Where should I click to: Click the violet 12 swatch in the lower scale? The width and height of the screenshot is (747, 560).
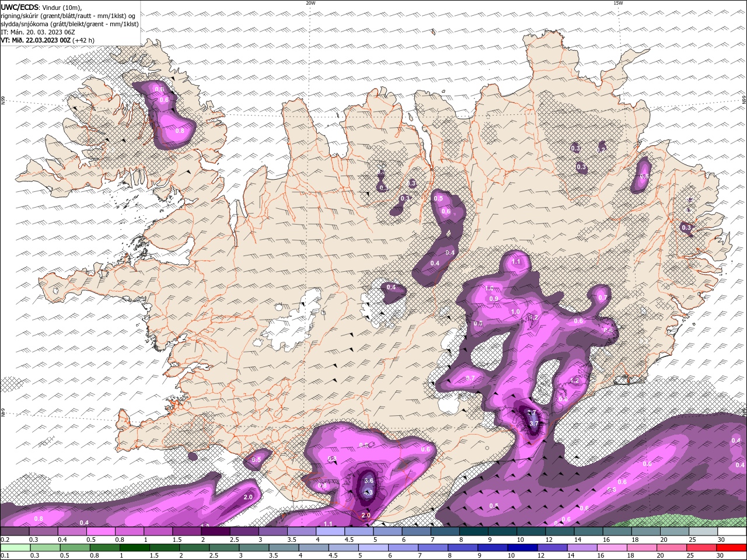click(551, 548)
